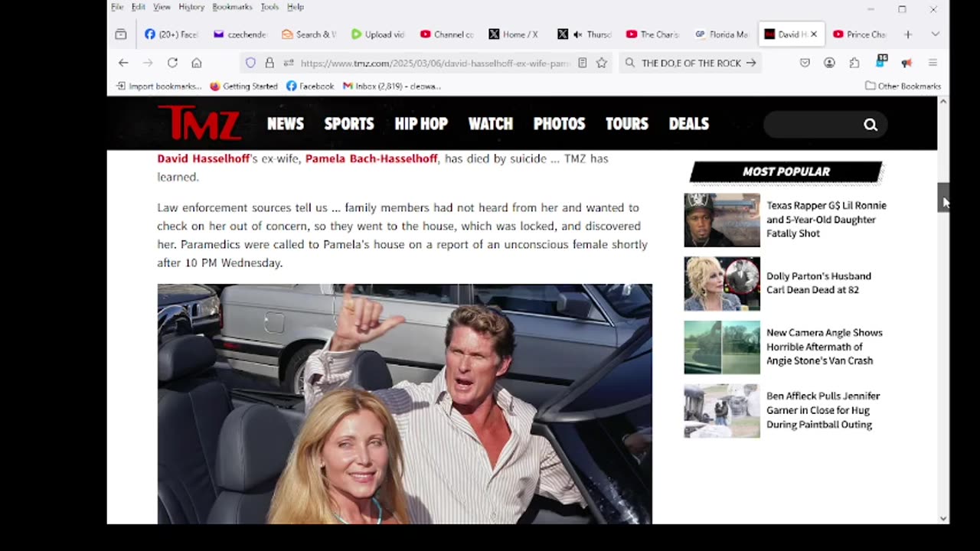980x551 pixels.
Task: Submit search with the arrow button
Action: click(751, 63)
